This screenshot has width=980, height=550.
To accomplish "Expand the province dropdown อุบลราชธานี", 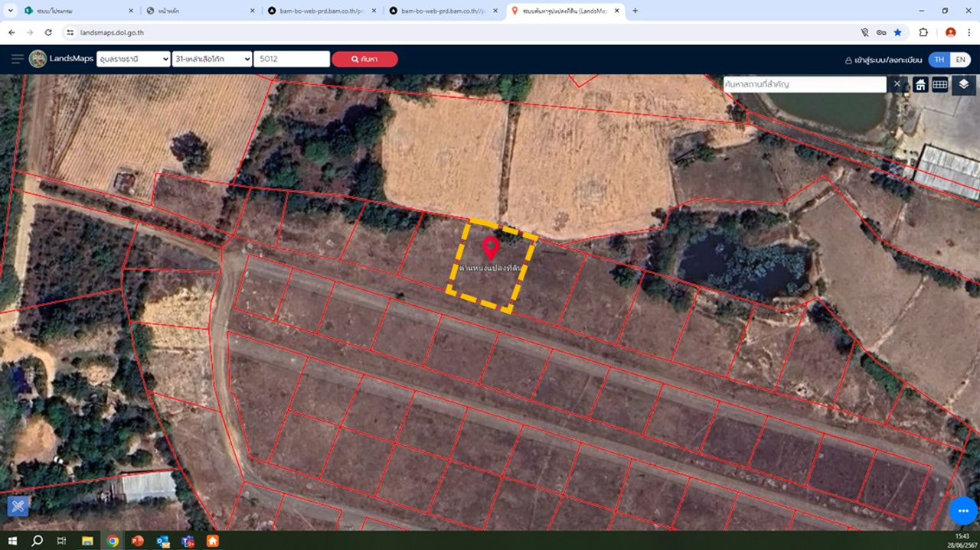I will (x=133, y=59).
